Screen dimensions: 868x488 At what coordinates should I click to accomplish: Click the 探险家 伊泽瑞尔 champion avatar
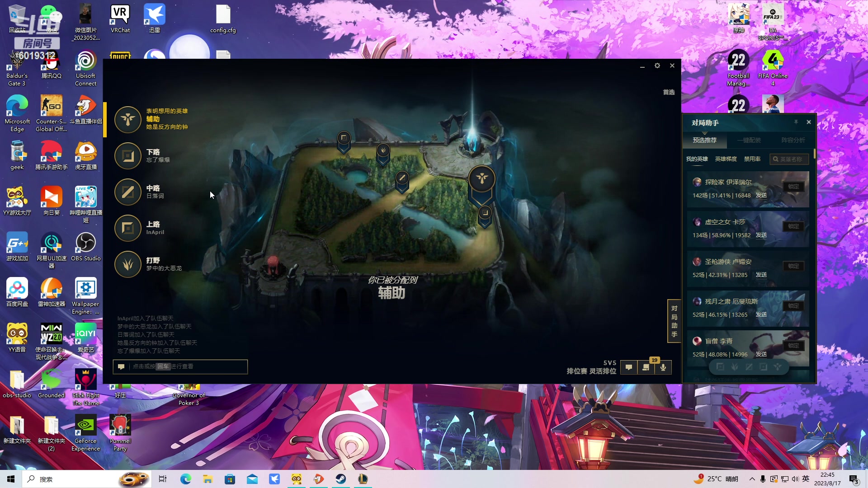click(697, 182)
